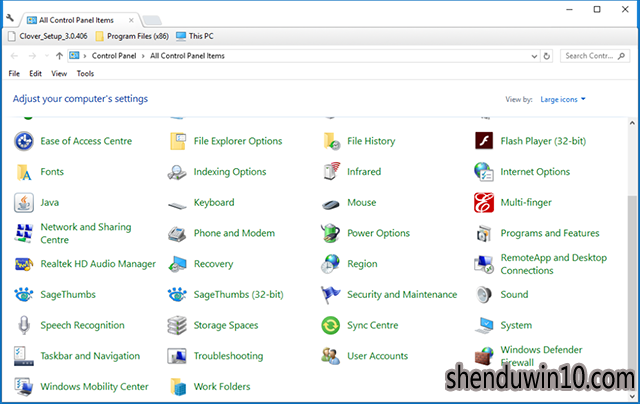Click the Search Control Panel field
Viewport: 640px width, 404px height.
pyautogui.click(x=595, y=56)
